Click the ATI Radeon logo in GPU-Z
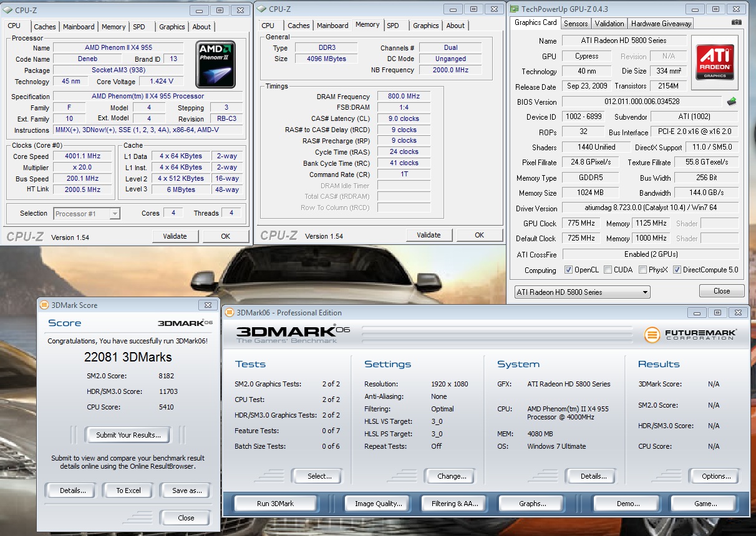 715,62
